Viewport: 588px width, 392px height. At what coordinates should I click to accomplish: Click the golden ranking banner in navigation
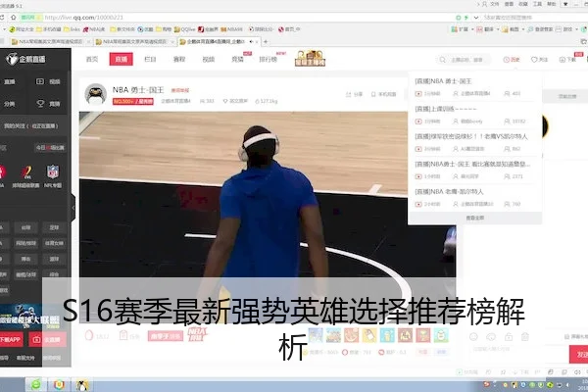[310, 58]
